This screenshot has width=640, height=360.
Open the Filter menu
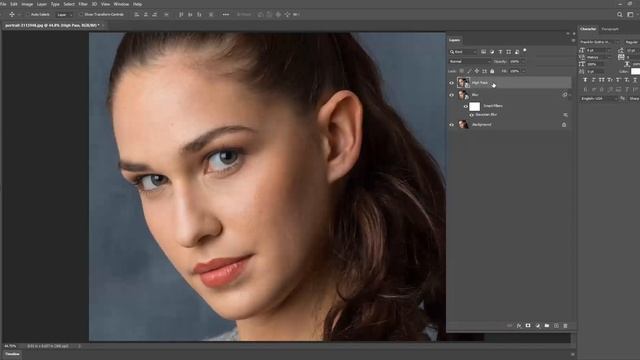83,4
